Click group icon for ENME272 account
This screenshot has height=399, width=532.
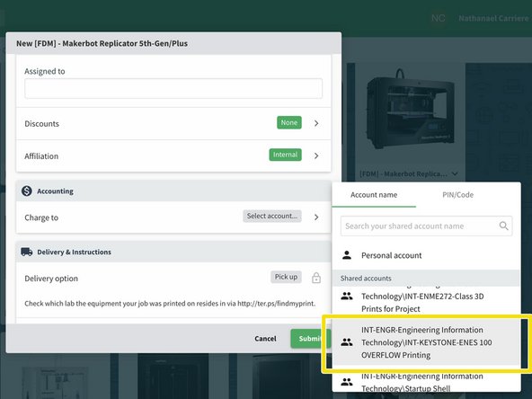pyautogui.click(x=347, y=297)
